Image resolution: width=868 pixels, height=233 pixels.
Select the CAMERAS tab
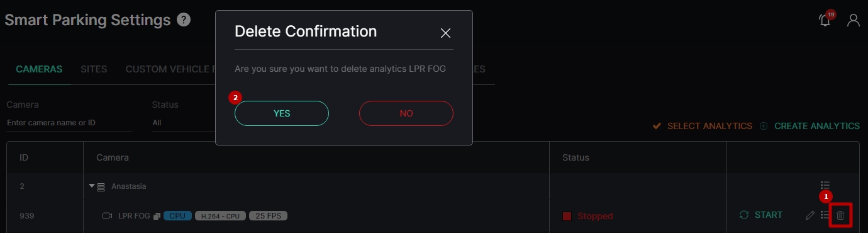tap(39, 69)
